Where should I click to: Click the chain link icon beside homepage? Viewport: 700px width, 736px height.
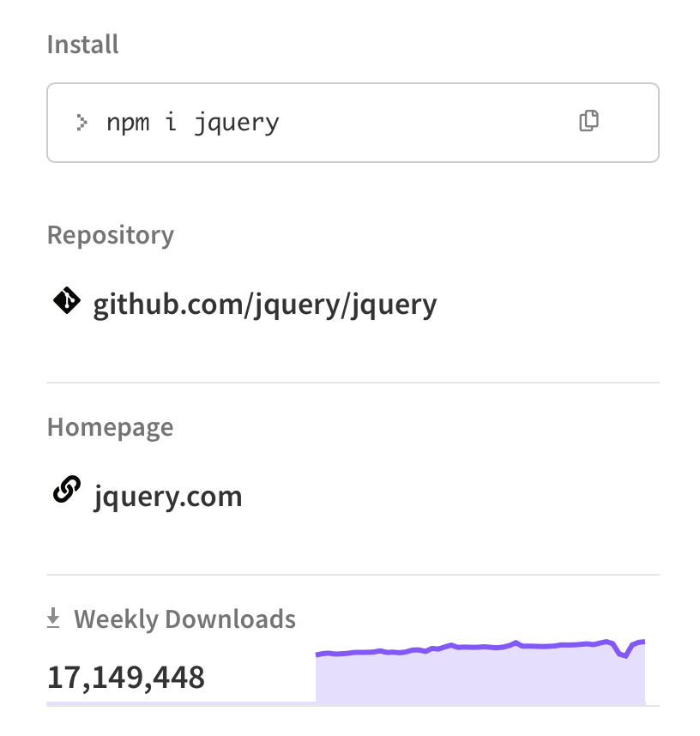click(66, 492)
